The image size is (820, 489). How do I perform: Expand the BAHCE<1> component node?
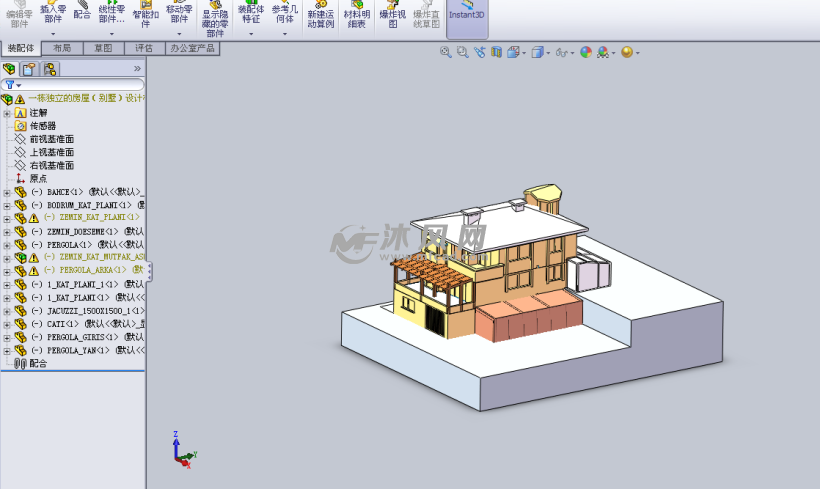coord(7,192)
